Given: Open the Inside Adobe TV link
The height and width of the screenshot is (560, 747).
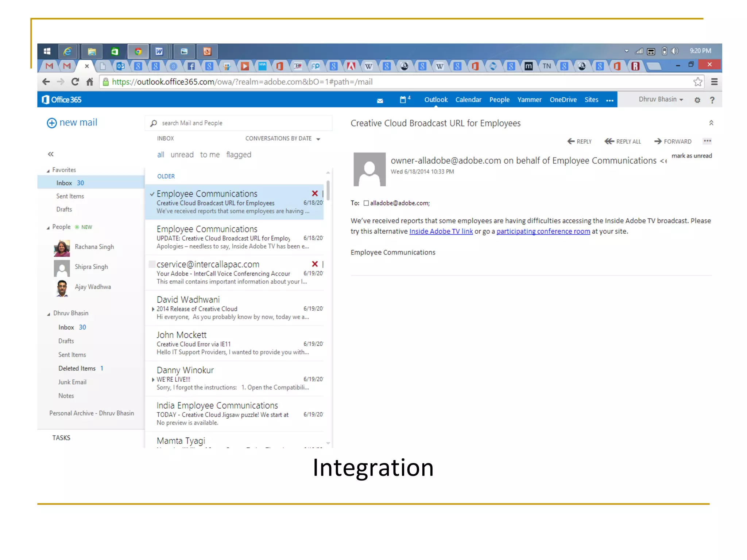Looking at the screenshot, I should (x=441, y=231).
